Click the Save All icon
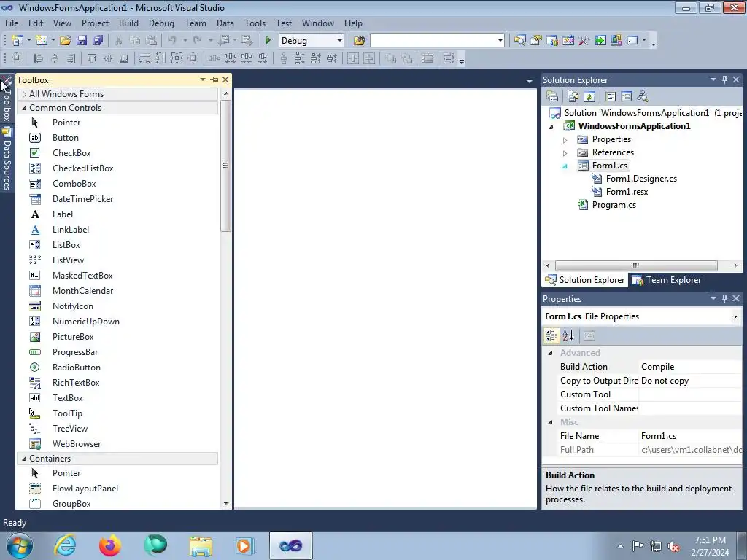Screen dimensions: 747x560 point(98,41)
